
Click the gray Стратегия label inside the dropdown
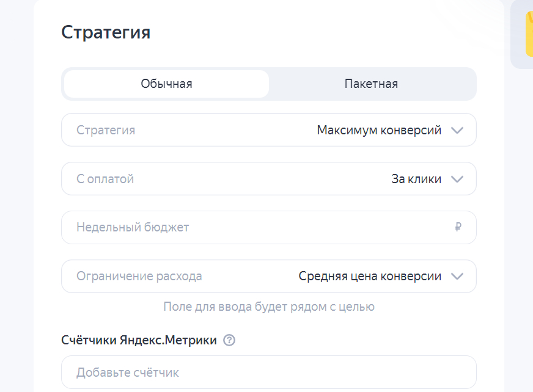click(106, 130)
